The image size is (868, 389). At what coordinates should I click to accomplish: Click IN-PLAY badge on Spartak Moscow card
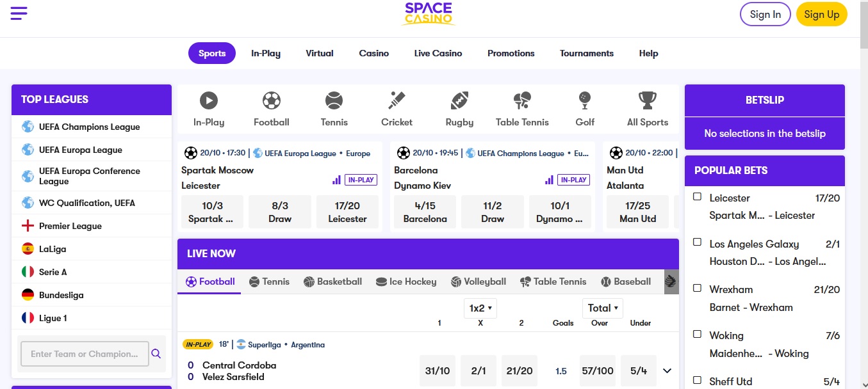click(x=361, y=180)
